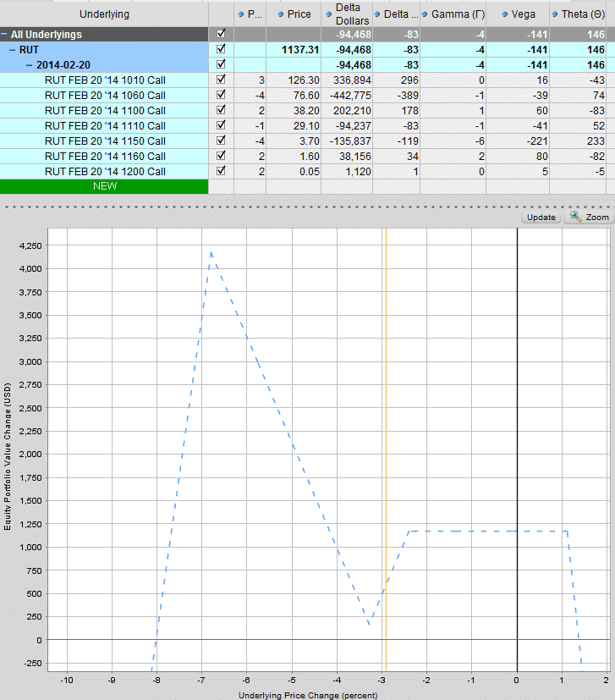Click the blue dot icon beside P... header
The width and height of the screenshot is (615, 700).
(241, 14)
